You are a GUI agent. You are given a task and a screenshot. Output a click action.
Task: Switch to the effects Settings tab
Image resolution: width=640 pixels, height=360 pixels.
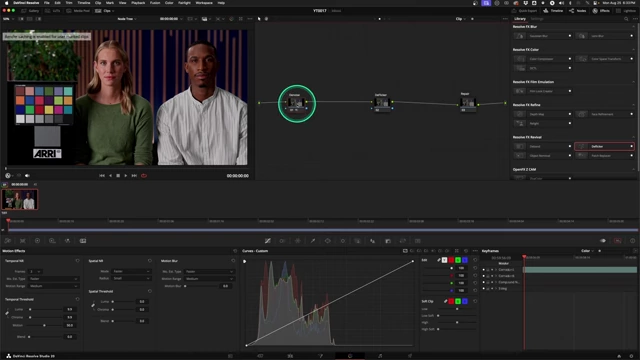point(537,19)
